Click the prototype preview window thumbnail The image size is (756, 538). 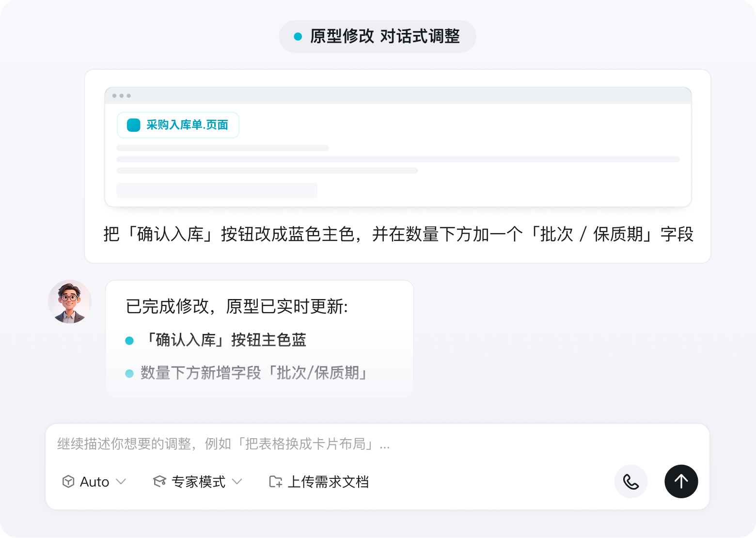click(x=398, y=147)
